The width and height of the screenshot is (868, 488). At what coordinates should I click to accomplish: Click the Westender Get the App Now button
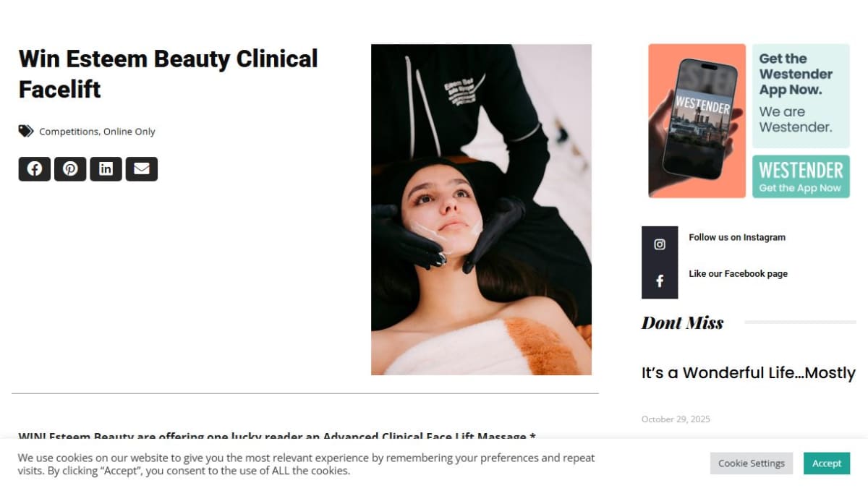pos(801,176)
